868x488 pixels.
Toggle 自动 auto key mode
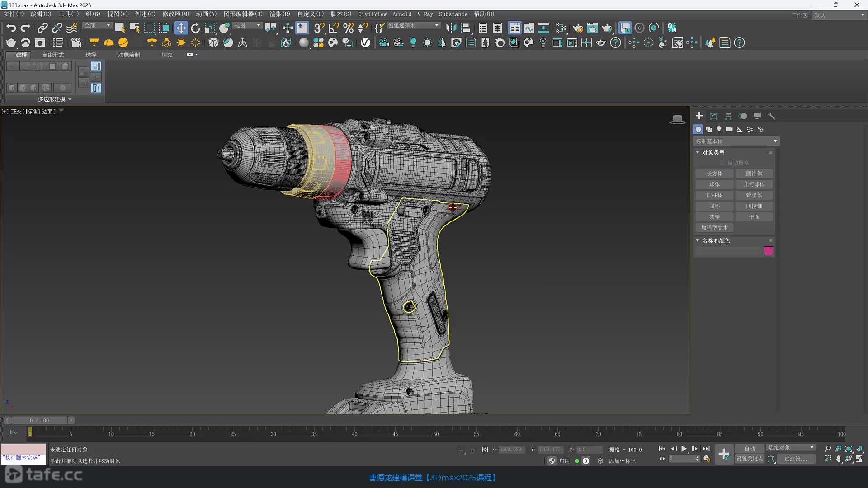pos(750,449)
